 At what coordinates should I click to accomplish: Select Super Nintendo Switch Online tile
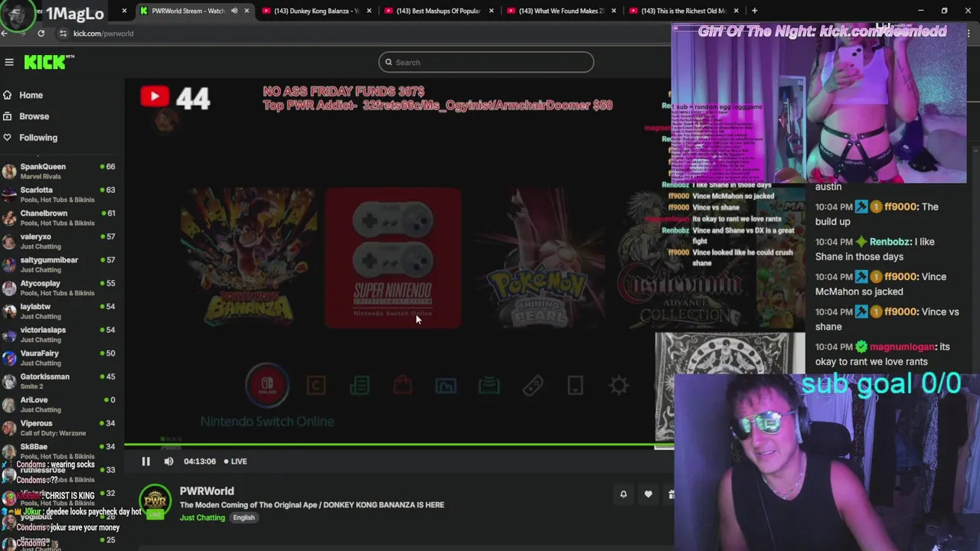coord(393,257)
